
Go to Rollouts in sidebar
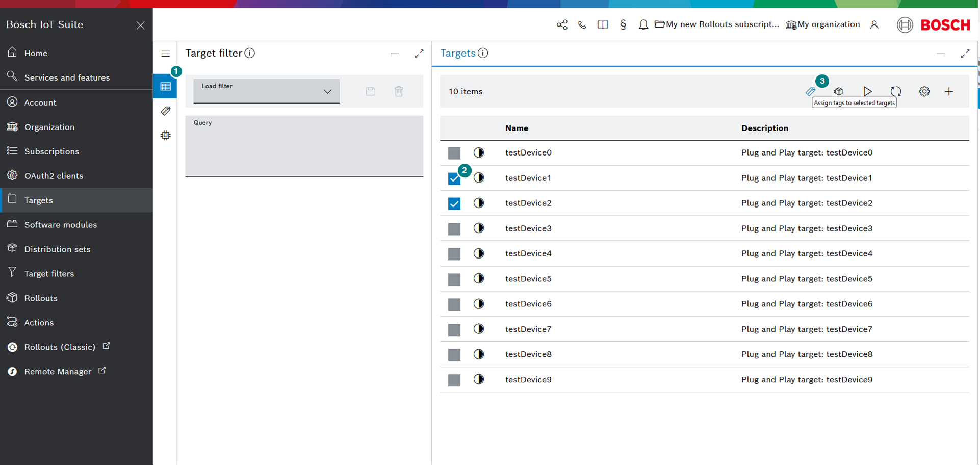41,298
